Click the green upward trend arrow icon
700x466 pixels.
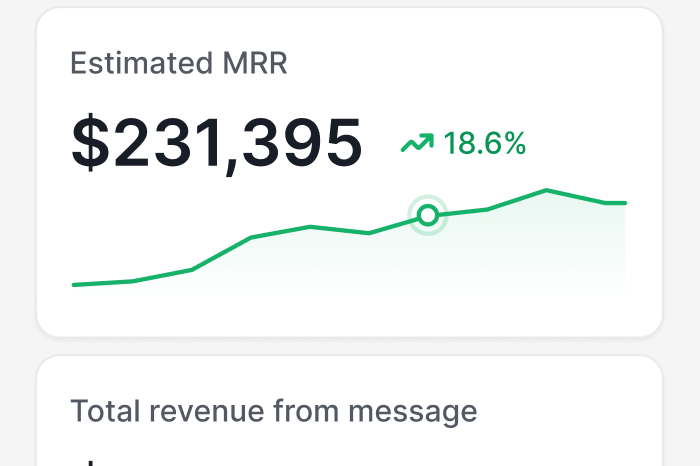tap(417, 143)
